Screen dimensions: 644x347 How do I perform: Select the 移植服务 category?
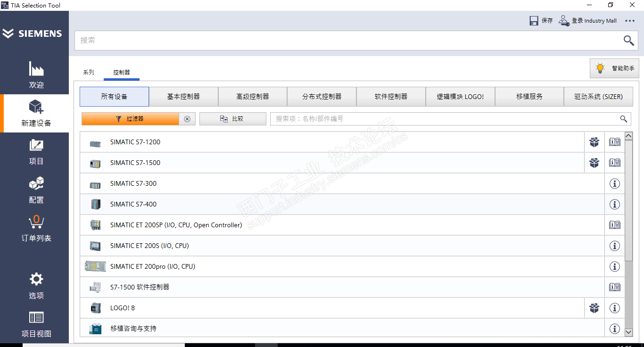[529, 97]
